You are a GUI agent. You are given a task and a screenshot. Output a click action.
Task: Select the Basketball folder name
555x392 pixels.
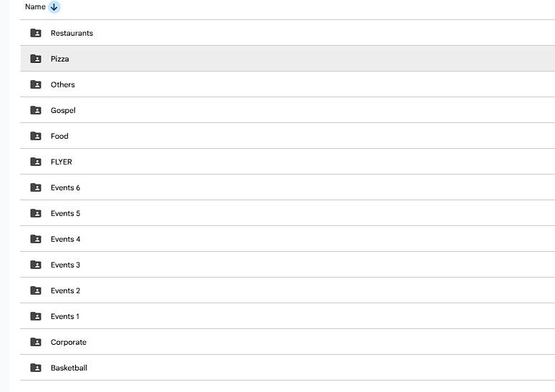click(x=69, y=368)
